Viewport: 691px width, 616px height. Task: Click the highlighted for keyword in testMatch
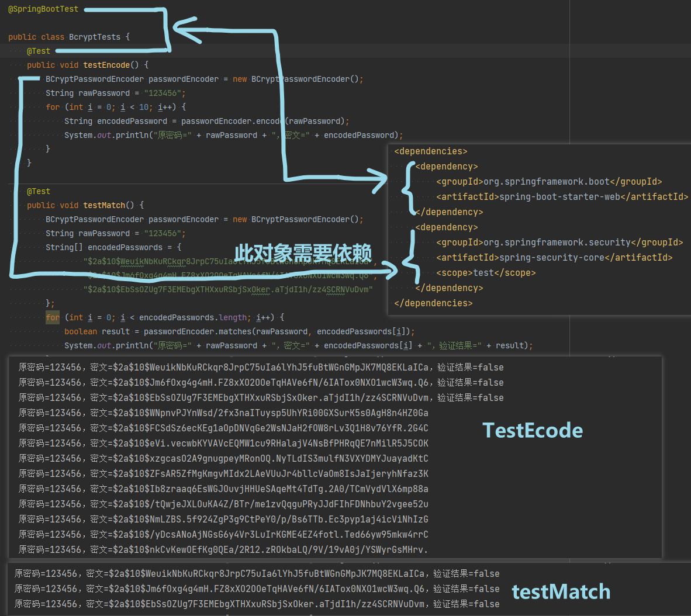53,317
